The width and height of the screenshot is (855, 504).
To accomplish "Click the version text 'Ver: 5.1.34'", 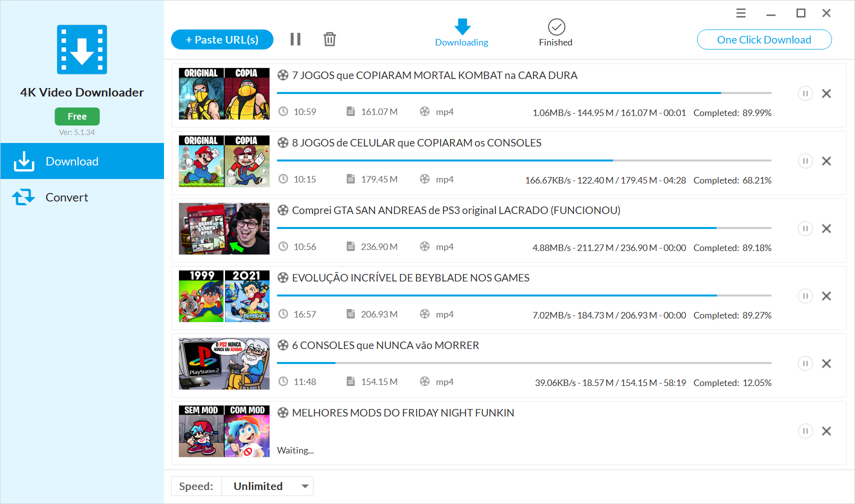I will (x=77, y=132).
